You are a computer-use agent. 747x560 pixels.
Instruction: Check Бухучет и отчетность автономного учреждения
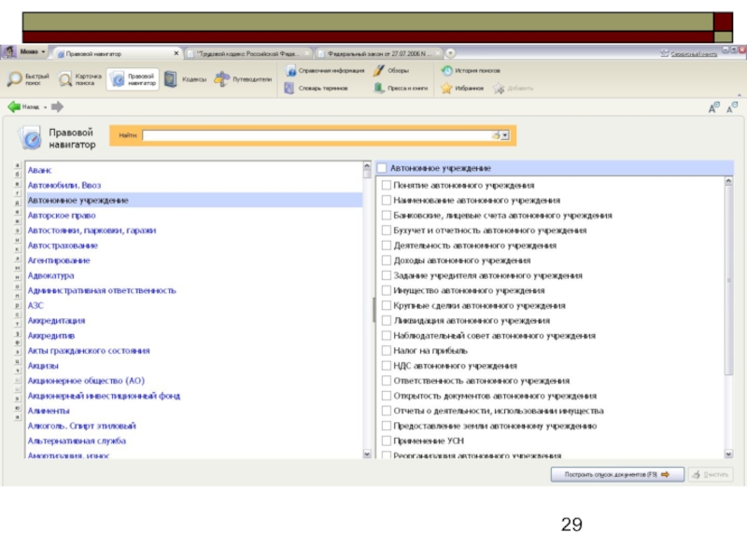(387, 230)
